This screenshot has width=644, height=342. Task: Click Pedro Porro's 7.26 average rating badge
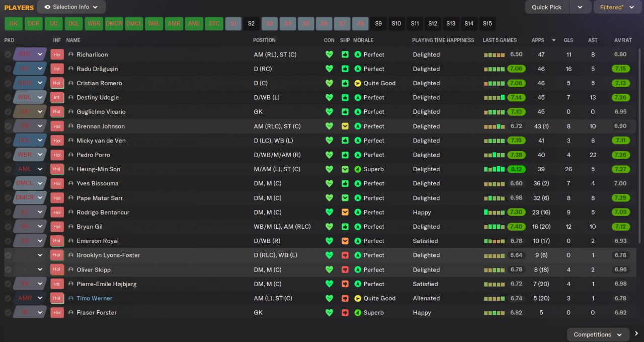click(x=621, y=155)
